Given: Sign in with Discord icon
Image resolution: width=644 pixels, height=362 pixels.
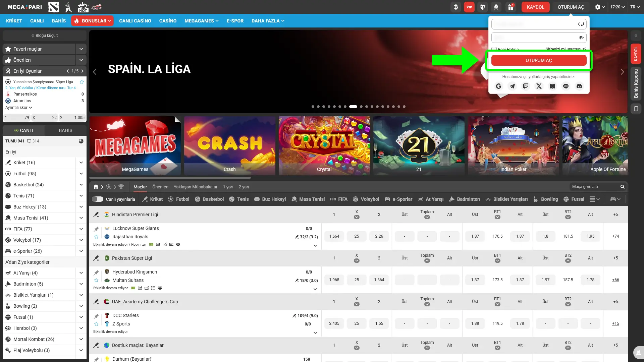Looking at the screenshot, I should tap(579, 86).
